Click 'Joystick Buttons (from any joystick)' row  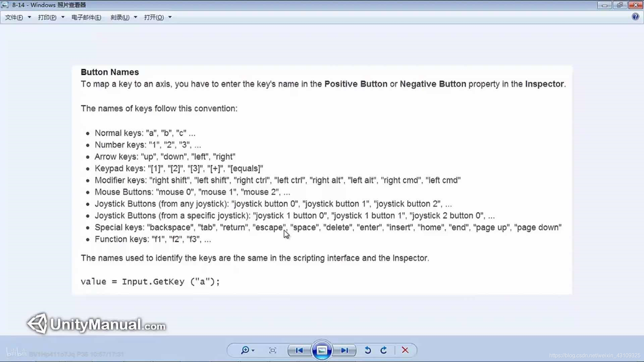tap(273, 204)
